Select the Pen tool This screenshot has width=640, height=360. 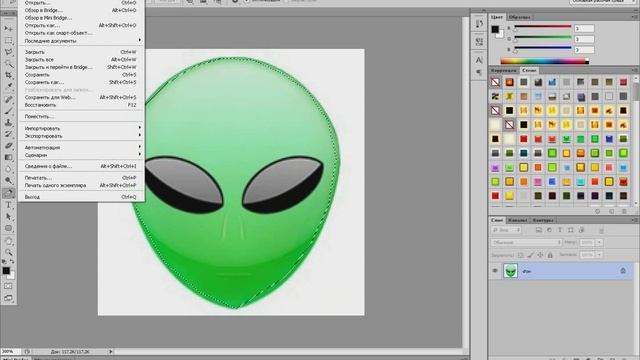pyautogui.click(x=8, y=193)
